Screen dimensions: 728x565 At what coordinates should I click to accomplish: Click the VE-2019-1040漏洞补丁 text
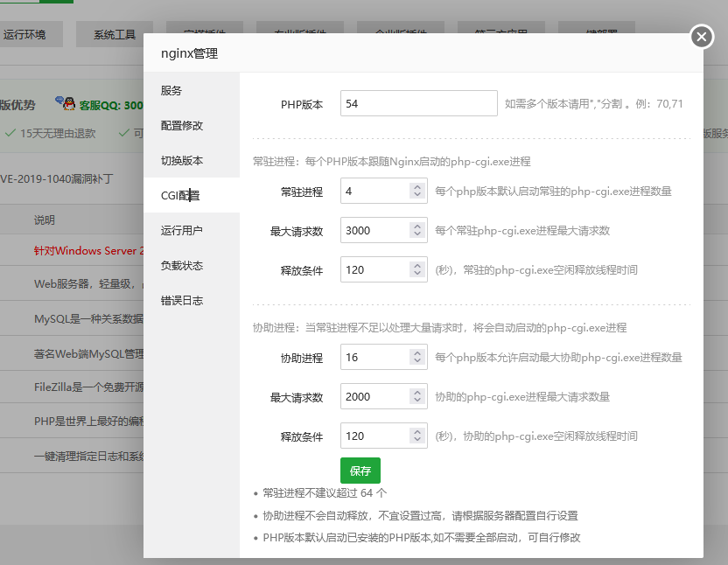[56, 178]
